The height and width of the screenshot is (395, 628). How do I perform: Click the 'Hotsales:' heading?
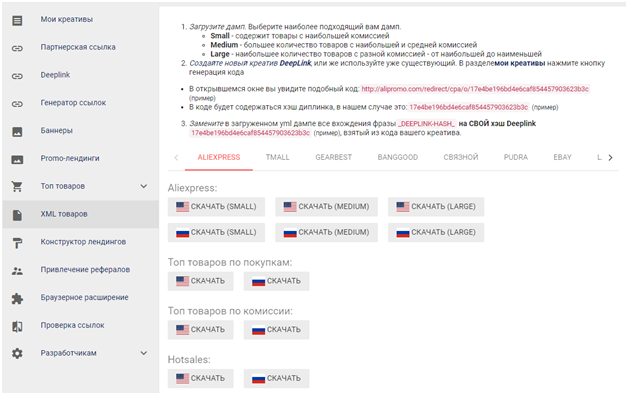click(x=189, y=360)
